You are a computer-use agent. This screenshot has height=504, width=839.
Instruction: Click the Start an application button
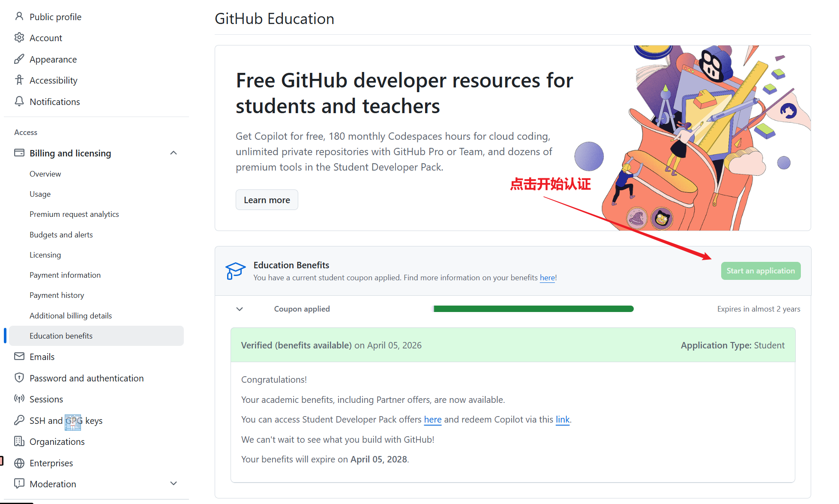[x=761, y=271]
